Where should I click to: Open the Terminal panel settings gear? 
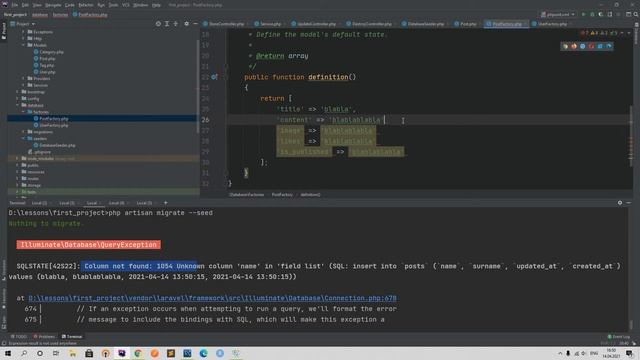point(620,203)
